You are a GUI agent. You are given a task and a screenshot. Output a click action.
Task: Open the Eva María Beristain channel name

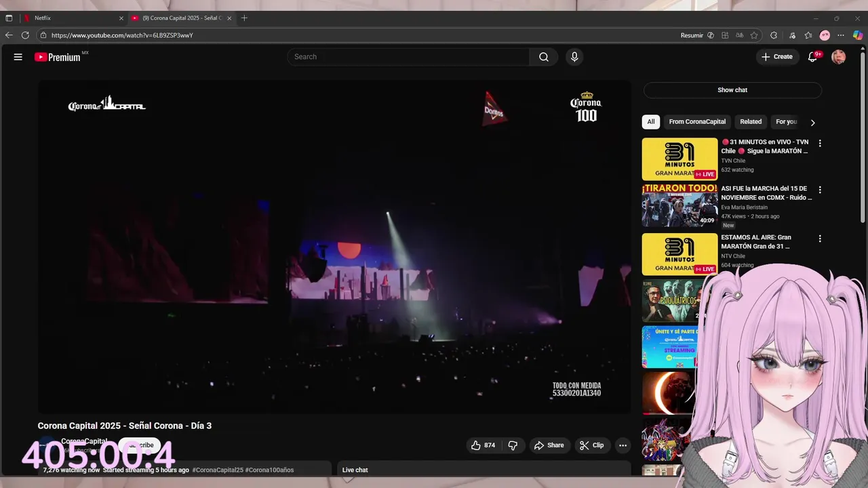pyautogui.click(x=745, y=207)
